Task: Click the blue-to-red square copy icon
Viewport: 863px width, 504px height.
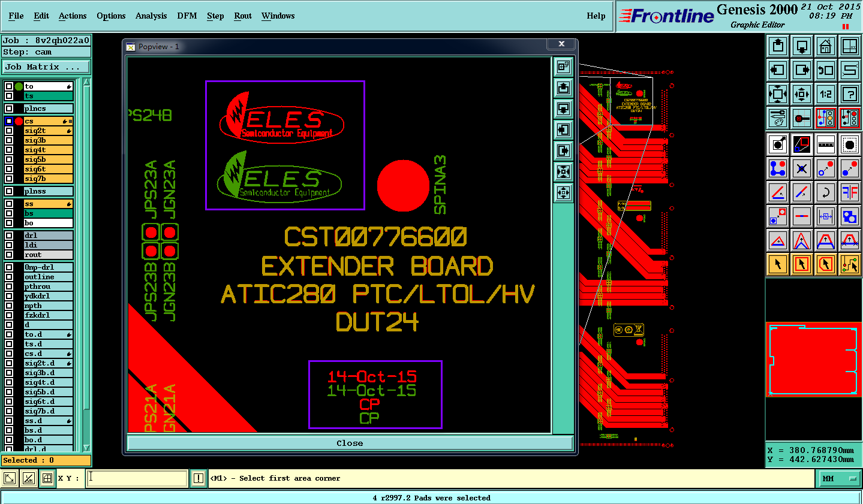Action: (x=778, y=216)
